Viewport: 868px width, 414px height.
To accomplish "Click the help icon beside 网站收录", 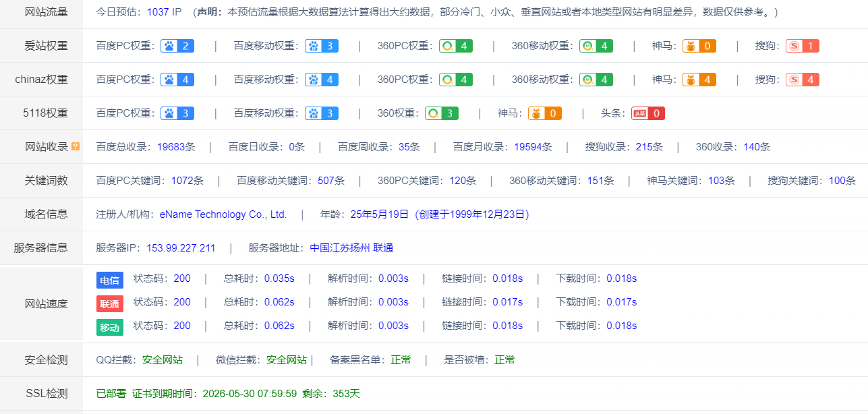I will (x=76, y=147).
